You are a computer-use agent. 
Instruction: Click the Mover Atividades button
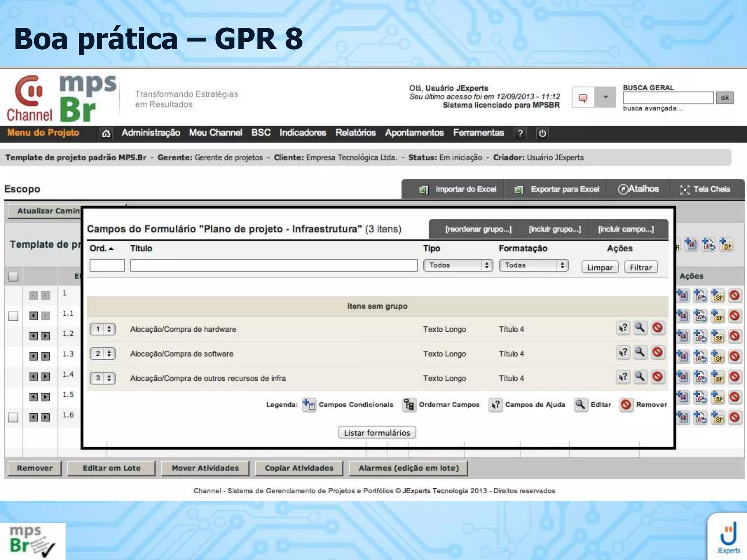pos(205,468)
